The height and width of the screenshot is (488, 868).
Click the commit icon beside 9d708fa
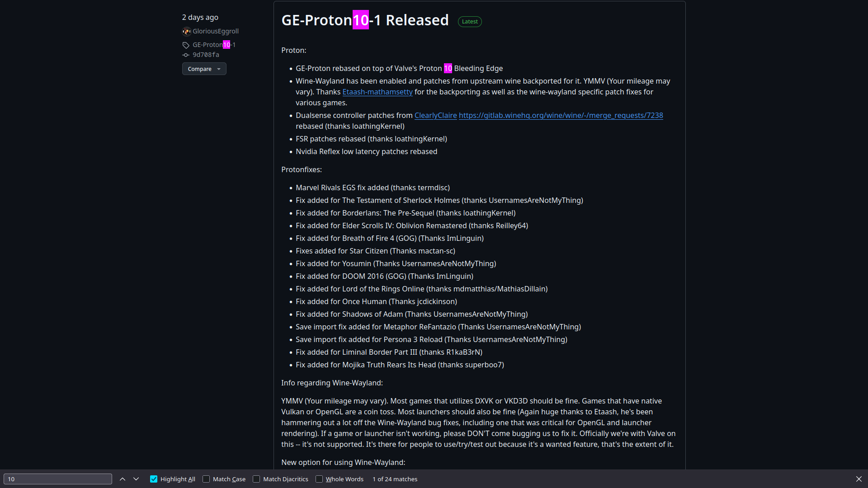pos(186,55)
